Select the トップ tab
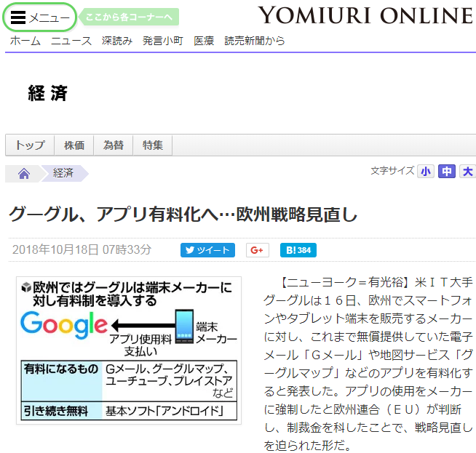Image resolution: width=476 pixels, height=453 pixels. [x=30, y=145]
